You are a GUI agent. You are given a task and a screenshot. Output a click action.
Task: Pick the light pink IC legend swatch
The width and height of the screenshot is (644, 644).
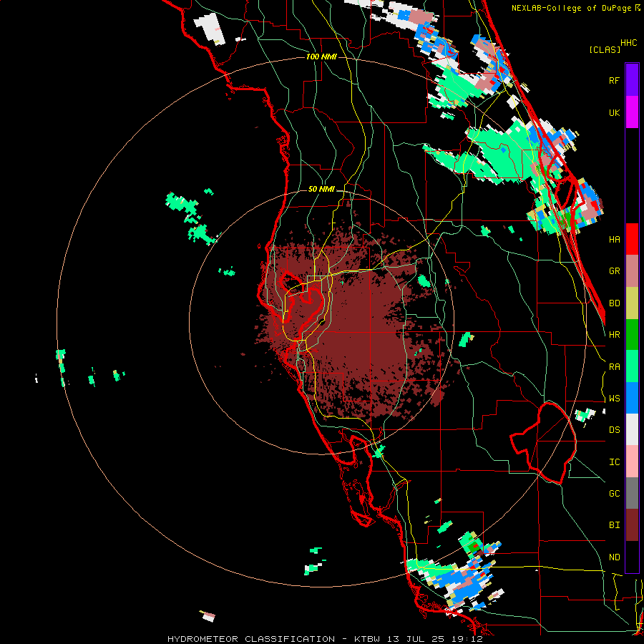coord(632,462)
